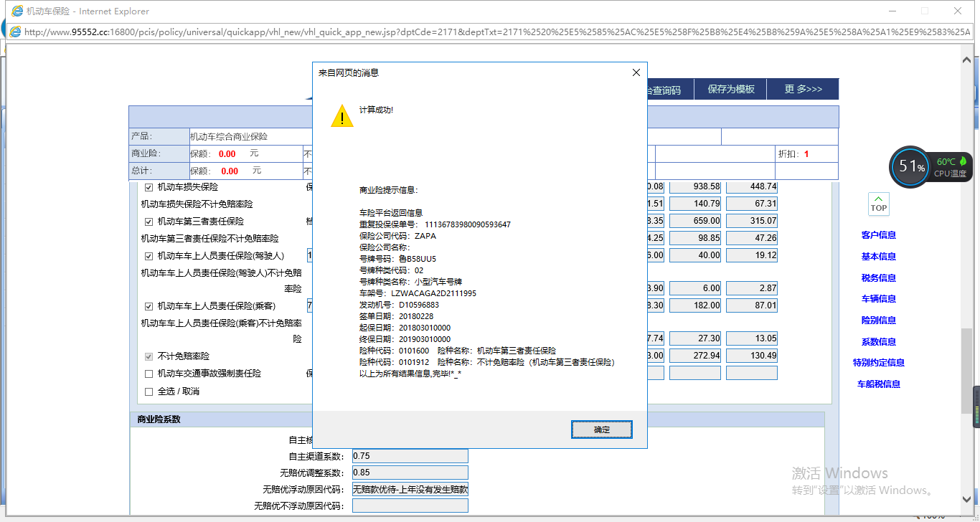Image resolution: width=980 pixels, height=522 pixels.
Task: Toggle the 机动车第三者责任保险 checkbox
Action: [x=149, y=222]
